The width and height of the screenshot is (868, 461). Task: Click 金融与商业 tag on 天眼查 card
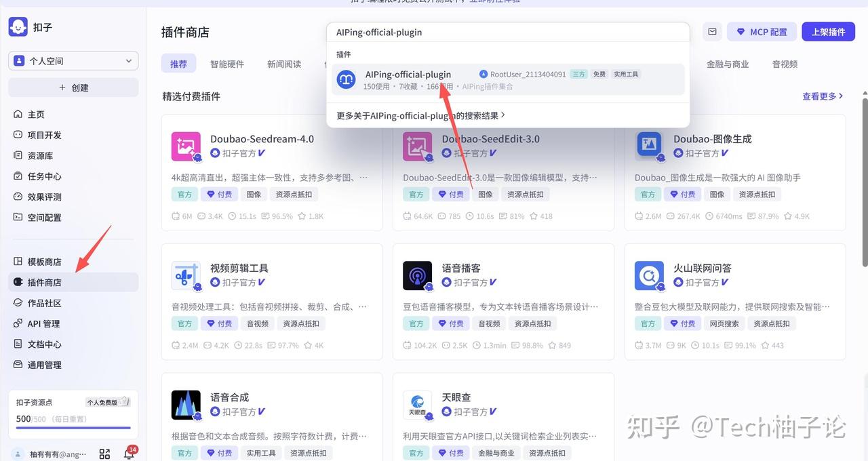[496, 453]
